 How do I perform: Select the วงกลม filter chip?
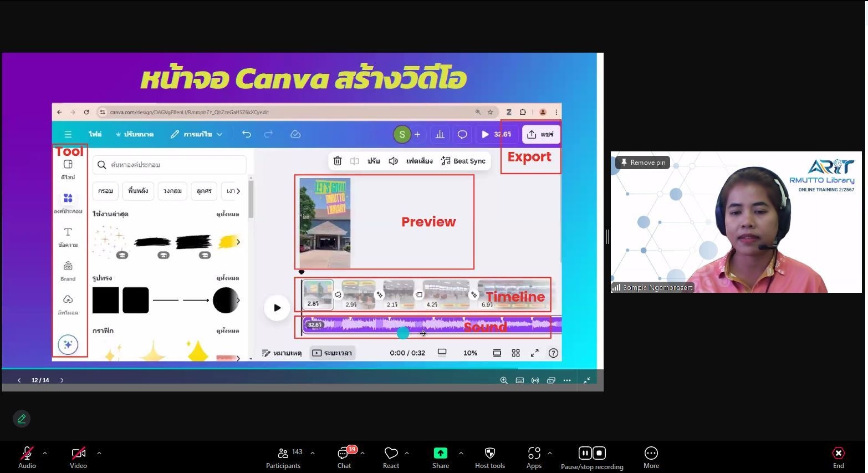[x=172, y=191]
